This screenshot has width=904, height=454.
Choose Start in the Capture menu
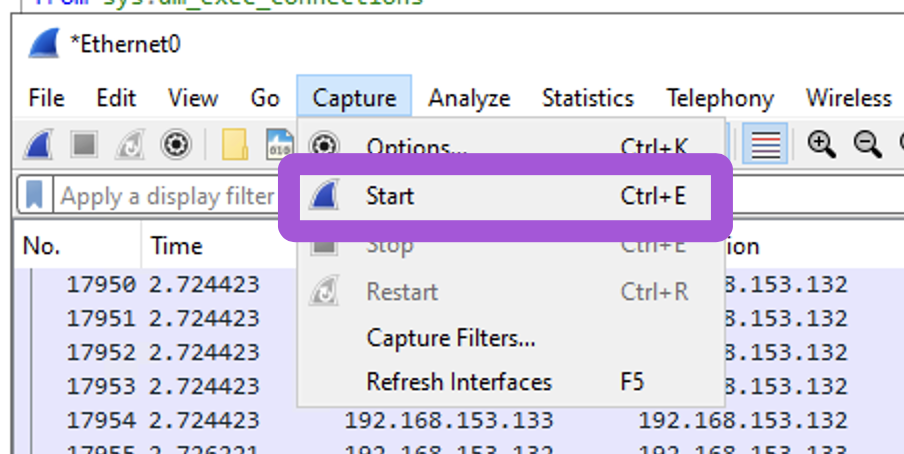click(506, 197)
